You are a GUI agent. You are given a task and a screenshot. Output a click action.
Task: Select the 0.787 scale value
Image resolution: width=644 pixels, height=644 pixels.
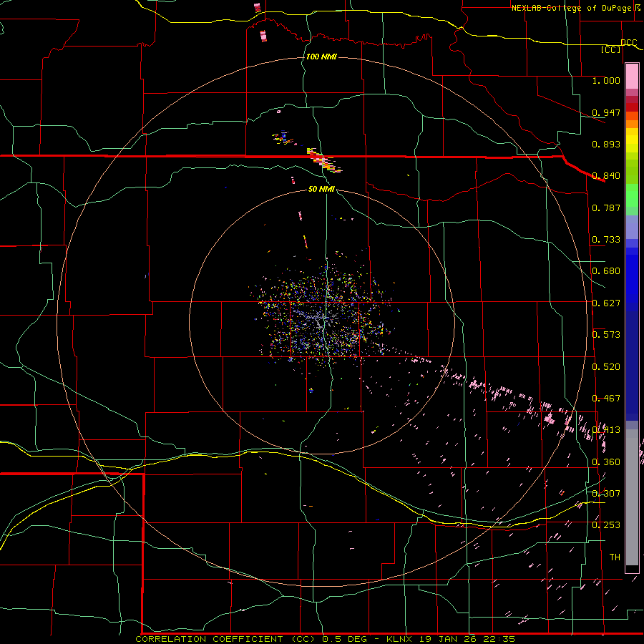point(606,208)
